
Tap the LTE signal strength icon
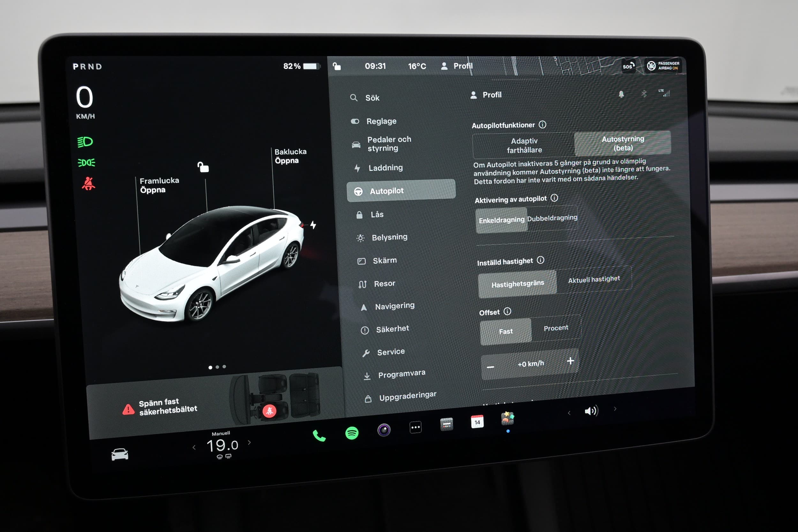pos(664,93)
